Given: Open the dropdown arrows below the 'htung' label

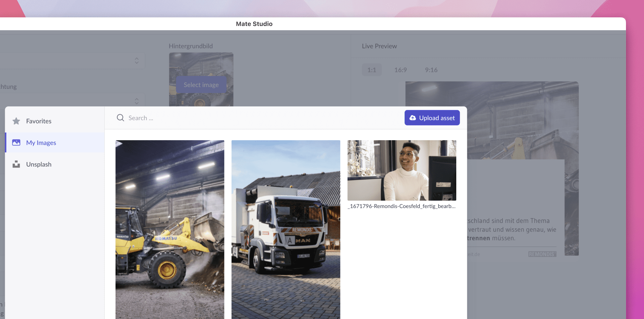Looking at the screenshot, I should point(137,101).
